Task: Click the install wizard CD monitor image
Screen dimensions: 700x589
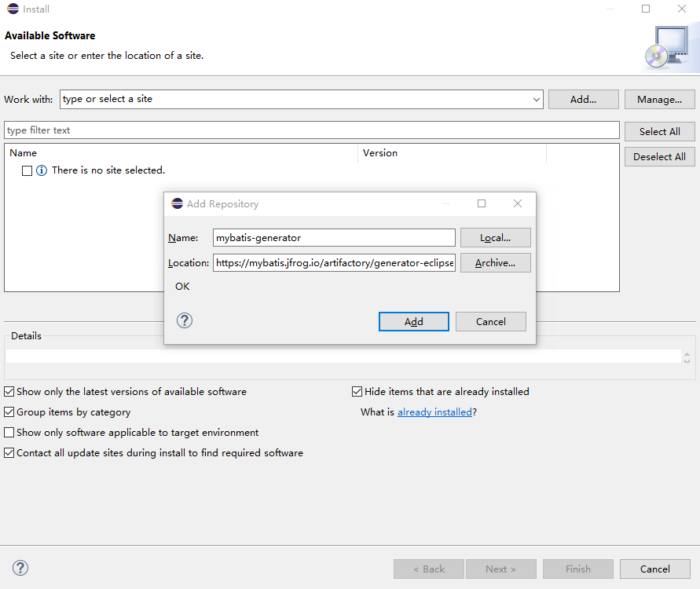Action: click(665, 46)
